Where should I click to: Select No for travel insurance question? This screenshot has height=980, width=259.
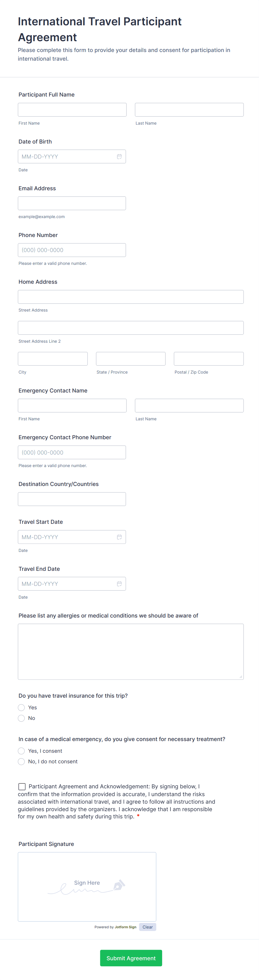click(x=21, y=718)
